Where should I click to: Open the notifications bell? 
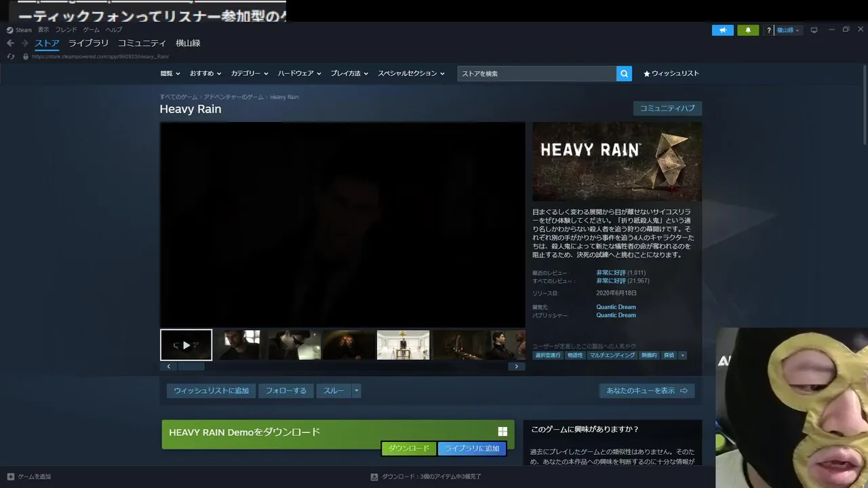tap(748, 30)
